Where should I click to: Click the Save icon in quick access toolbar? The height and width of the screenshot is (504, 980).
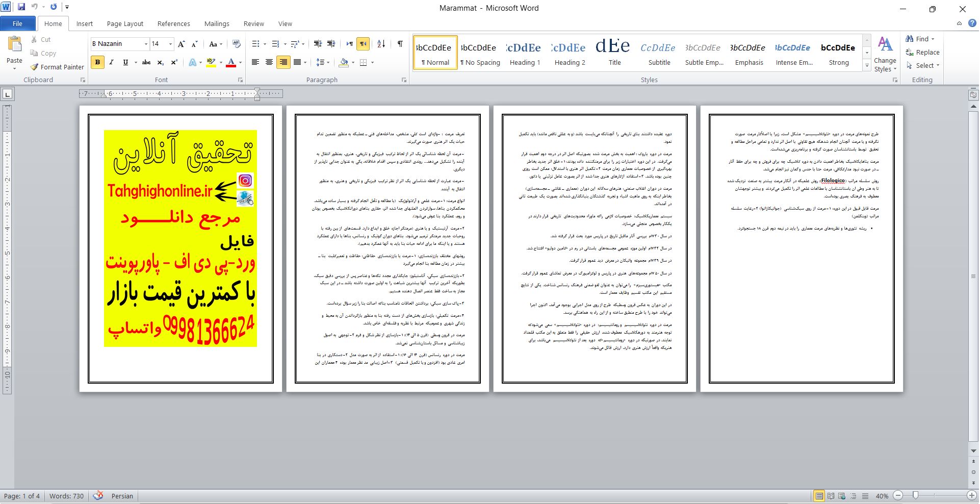click(x=21, y=7)
